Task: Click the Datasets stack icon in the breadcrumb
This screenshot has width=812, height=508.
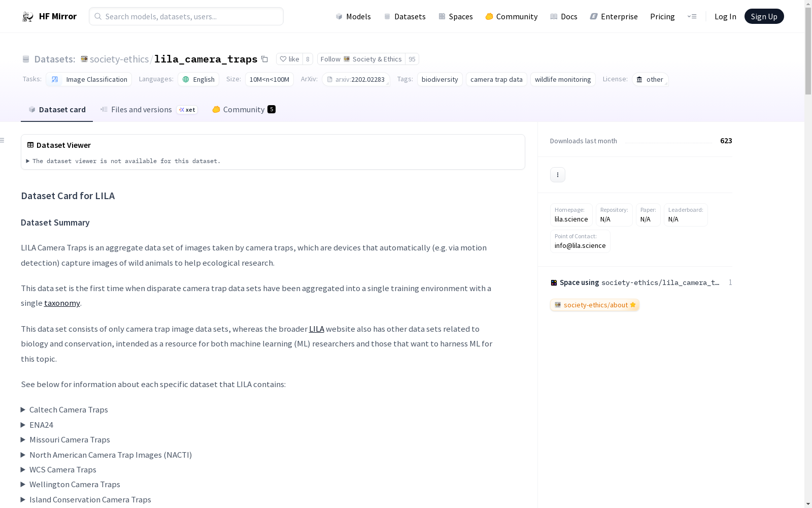Action: click(26, 59)
